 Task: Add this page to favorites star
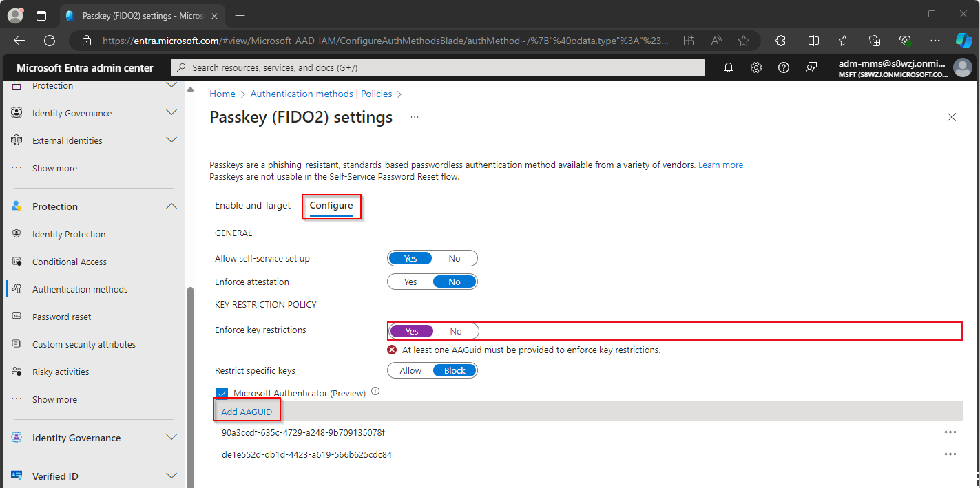pyautogui.click(x=743, y=41)
